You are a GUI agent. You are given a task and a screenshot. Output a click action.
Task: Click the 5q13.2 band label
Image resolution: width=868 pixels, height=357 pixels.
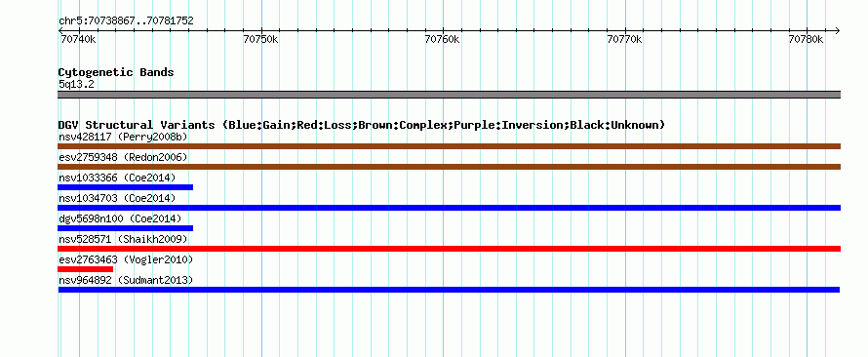pos(76,85)
